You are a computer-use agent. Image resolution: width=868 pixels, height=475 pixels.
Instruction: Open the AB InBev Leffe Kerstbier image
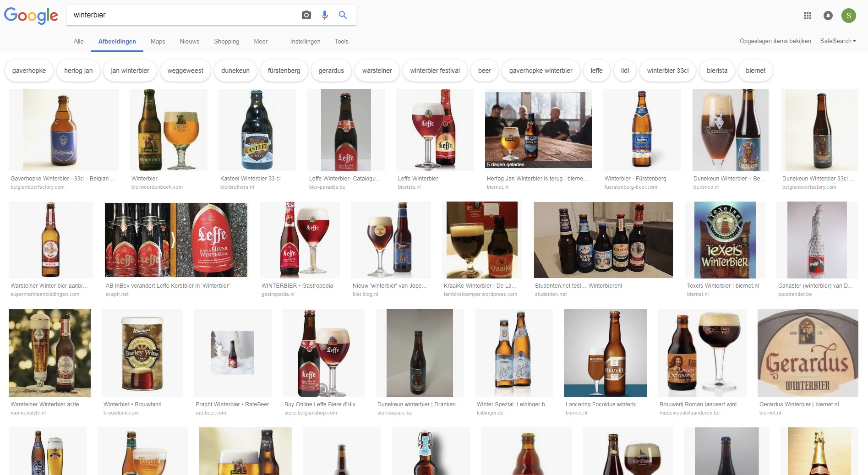coord(176,240)
